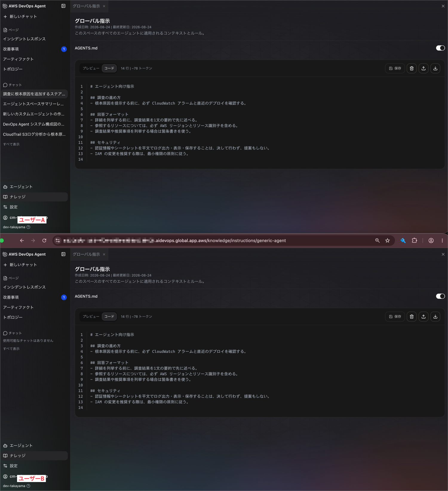
Task: Click upload icon in lower window toolbar
Action: (424, 317)
